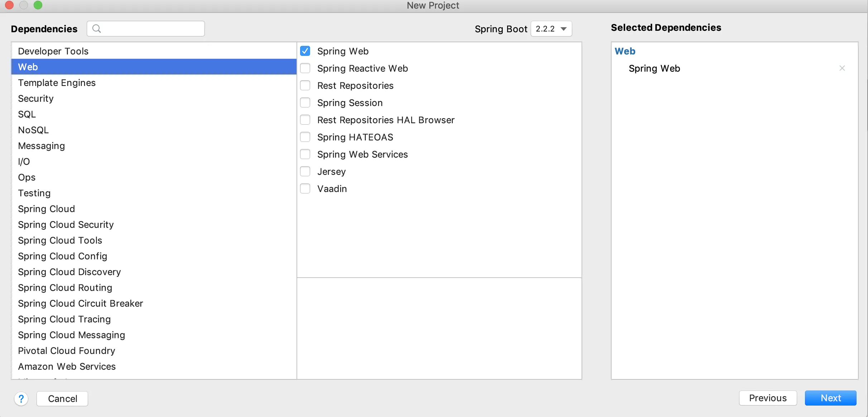Image resolution: width=868 pixels, height=417 pixels.
Task: Select Spring Cloud Tools category
Action: pos(154,240)
